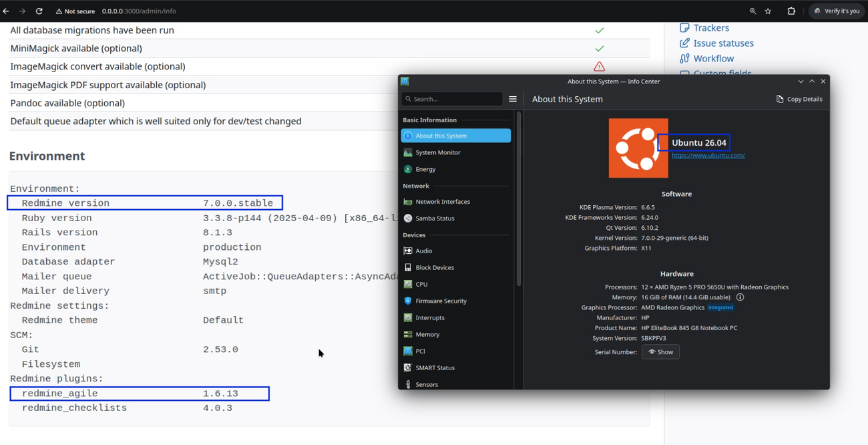Go forward in the browser

[22, 11]
